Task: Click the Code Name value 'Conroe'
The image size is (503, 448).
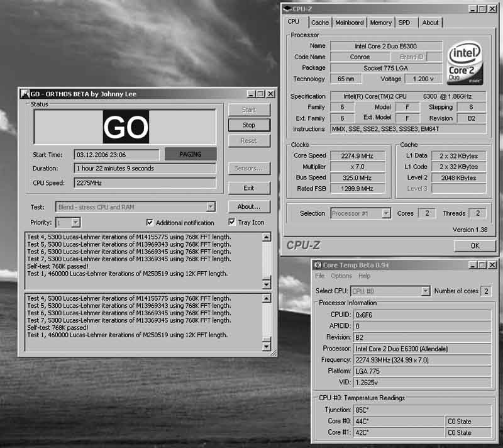Action: pos(360,57)
